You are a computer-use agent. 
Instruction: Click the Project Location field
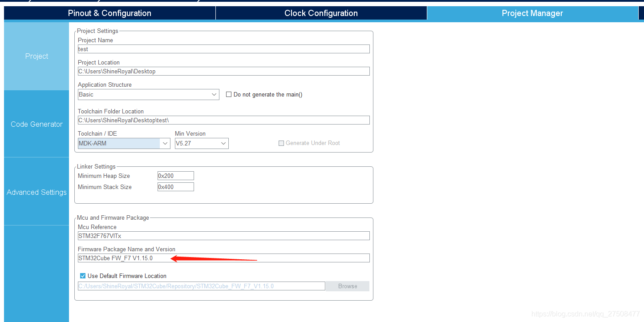click(223, 71)
